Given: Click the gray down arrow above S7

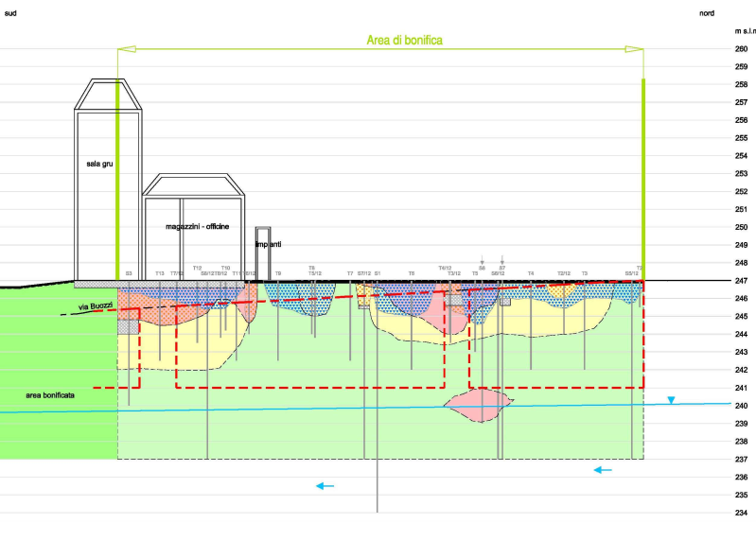Looking at the screenshot, I should pos(502,260).
